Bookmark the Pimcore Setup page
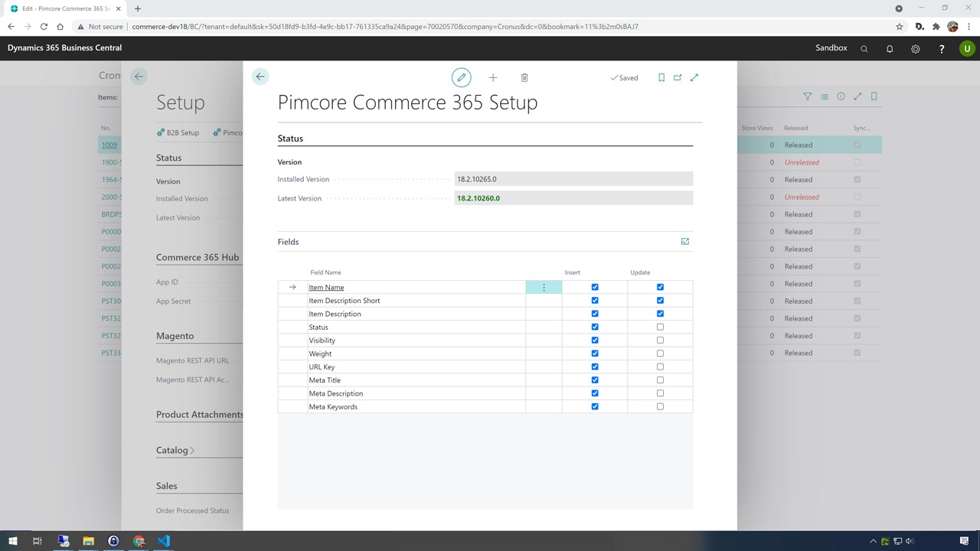 pos(661,77)
